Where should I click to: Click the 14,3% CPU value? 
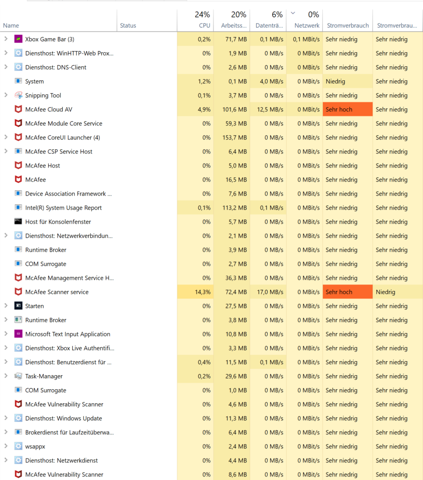[x=203, y=292]
